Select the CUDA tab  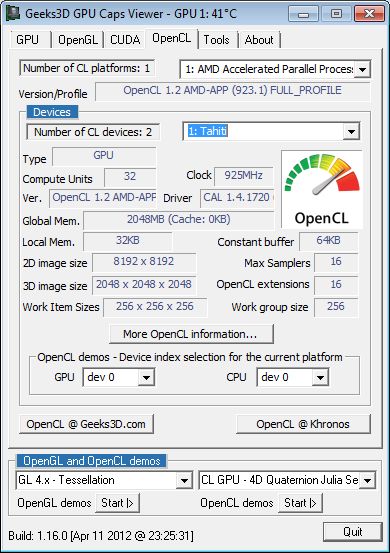click(x=125, y=40)
